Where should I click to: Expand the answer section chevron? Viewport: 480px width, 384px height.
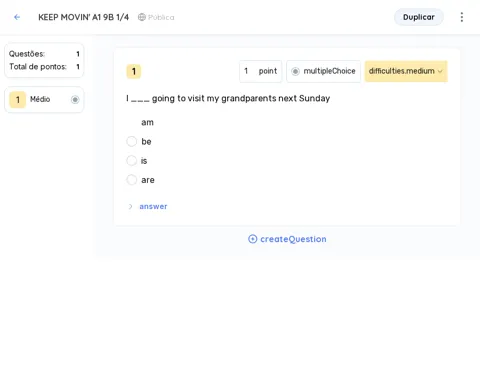pos(130,207)
